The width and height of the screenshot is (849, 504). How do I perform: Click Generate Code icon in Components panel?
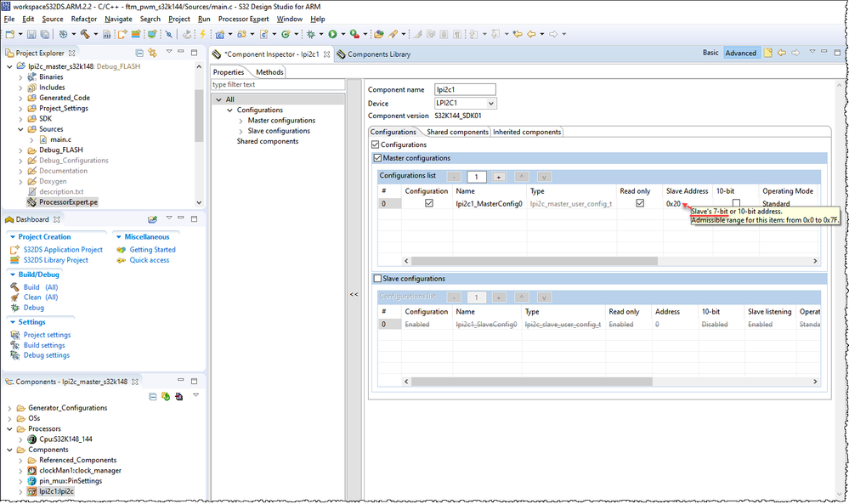click(166, 397)
